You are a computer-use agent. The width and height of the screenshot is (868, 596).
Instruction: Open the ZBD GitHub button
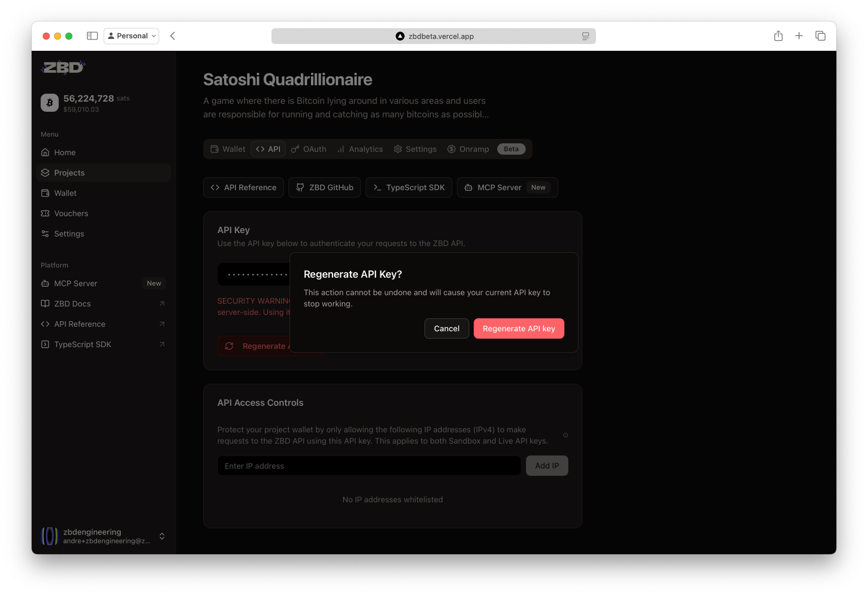click(x=325, y=187)
